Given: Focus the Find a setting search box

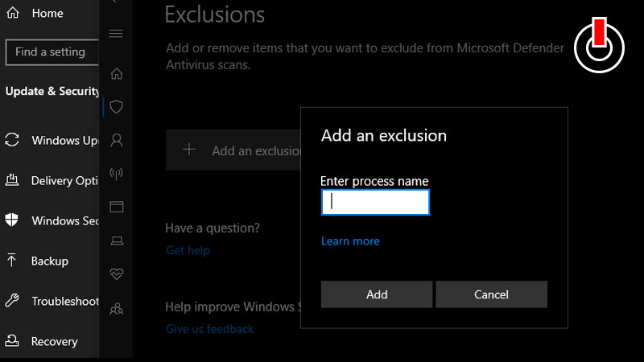Looking at the screenshot, I should click(52, 52).
